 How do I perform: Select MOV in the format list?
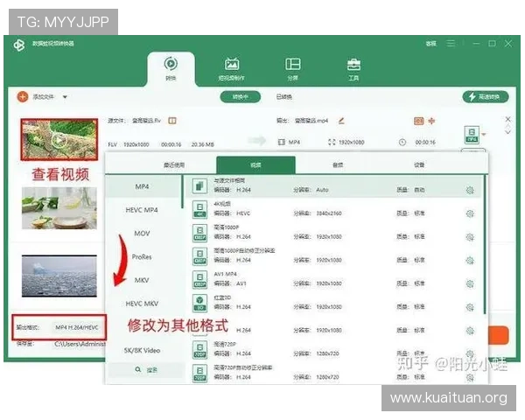142,234
